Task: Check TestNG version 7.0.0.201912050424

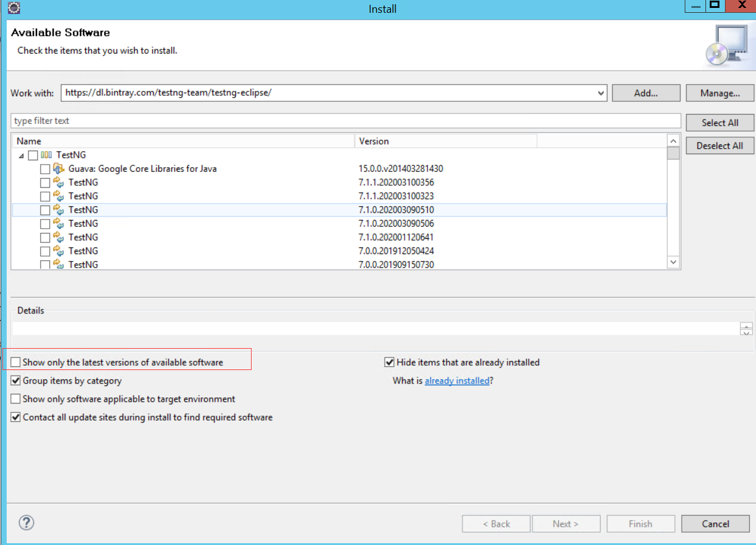Action: (x=45, y=251)
